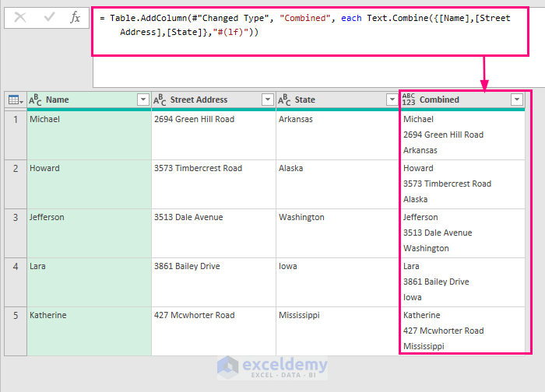The image size is (545, 392).
Task: Select row number 4
Action: tap(16, 282)
